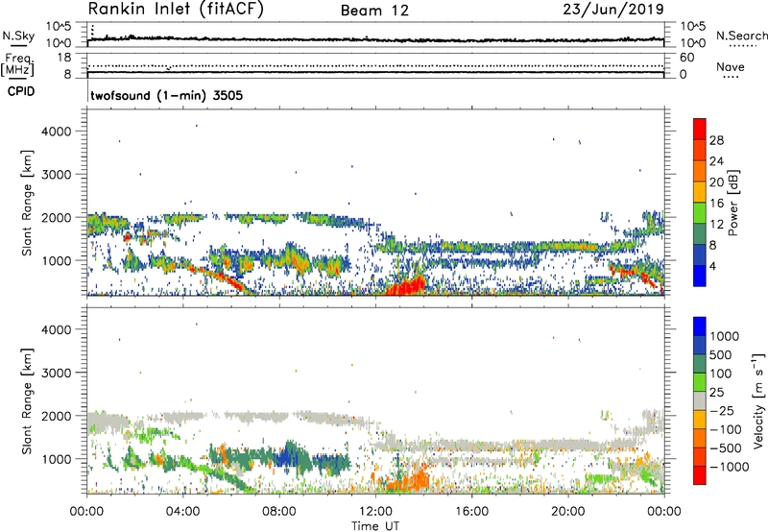Screen dimensions: 768x532
Task: Click the 'Slant Range [km]' label of power plot
Action: [x=27, y=204]
